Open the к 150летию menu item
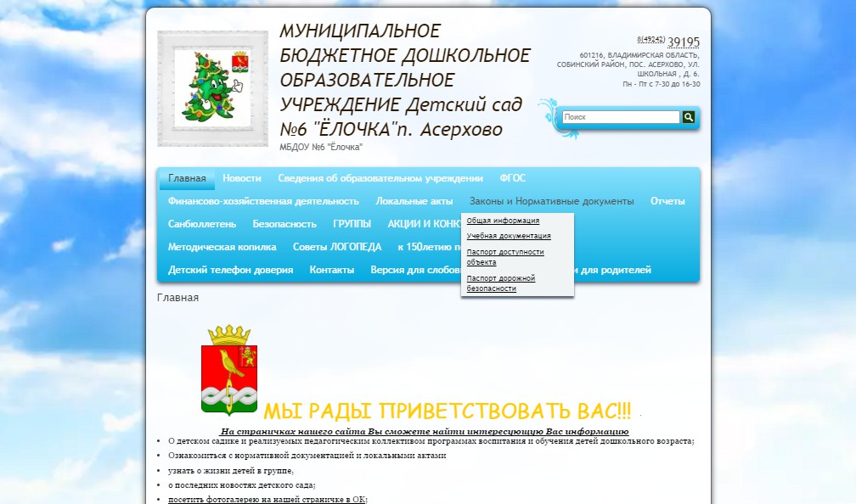The image size is (856, 504). (429, 247)
